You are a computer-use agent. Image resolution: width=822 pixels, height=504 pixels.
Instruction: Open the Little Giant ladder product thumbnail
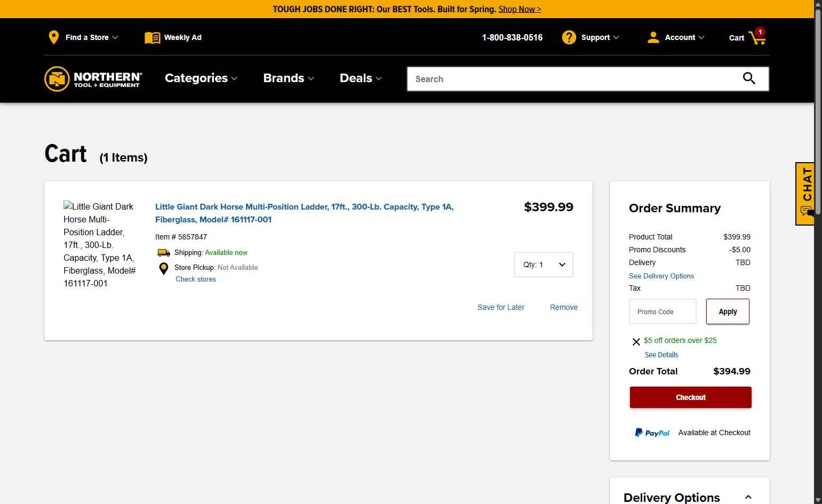coord(99,245)
